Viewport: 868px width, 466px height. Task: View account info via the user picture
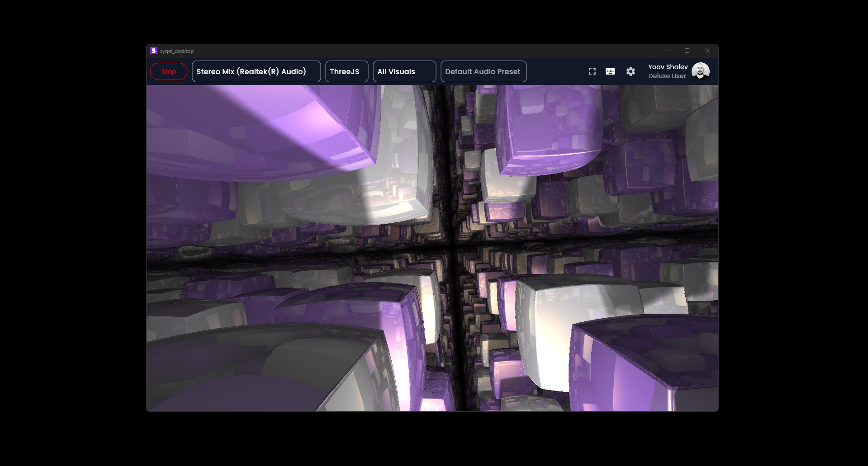700,71
